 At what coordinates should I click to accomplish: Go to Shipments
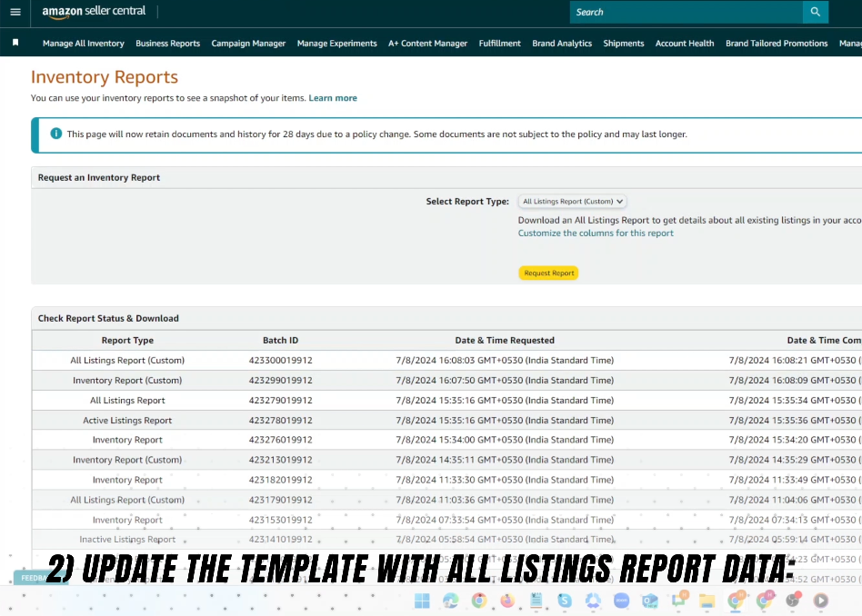(624, 43)
